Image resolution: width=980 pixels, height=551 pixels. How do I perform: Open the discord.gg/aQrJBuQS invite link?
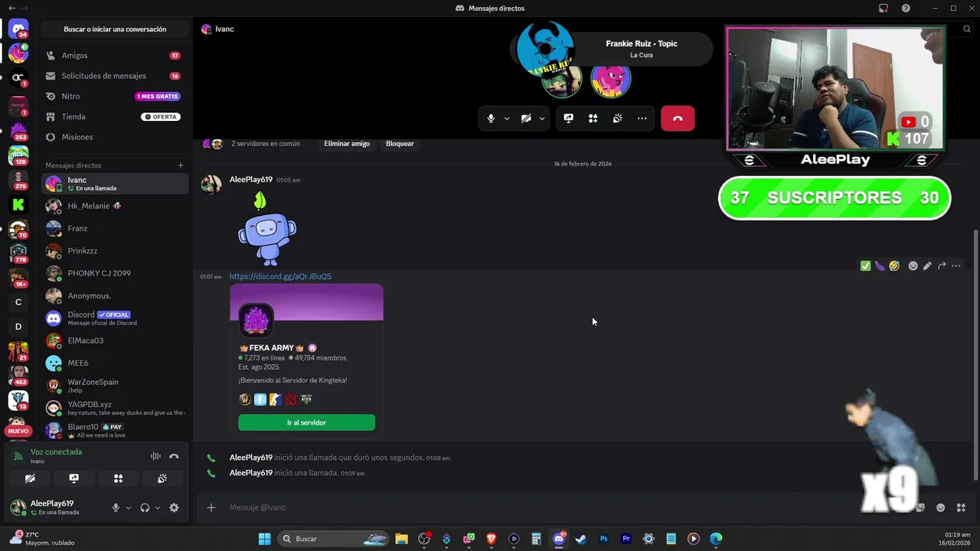coord(280,276)
